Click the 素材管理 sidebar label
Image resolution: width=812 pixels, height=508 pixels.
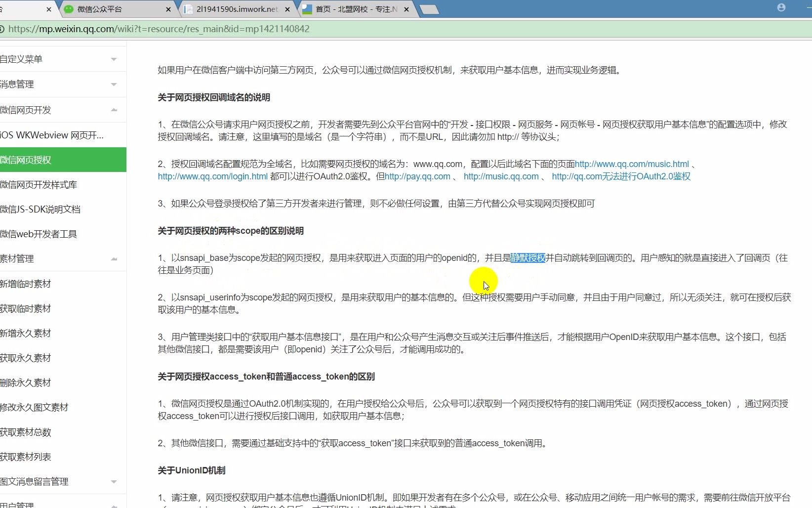point(17,259)
